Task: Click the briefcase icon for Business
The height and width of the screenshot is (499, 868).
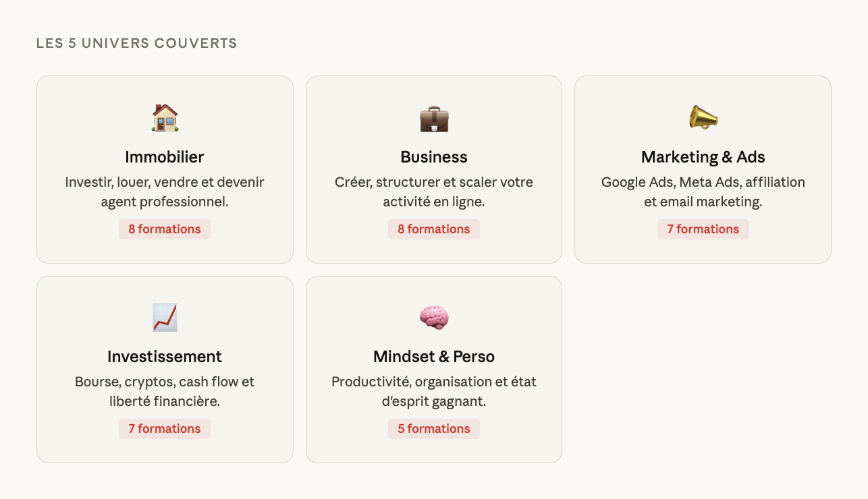Action: (x=434, y=119)
